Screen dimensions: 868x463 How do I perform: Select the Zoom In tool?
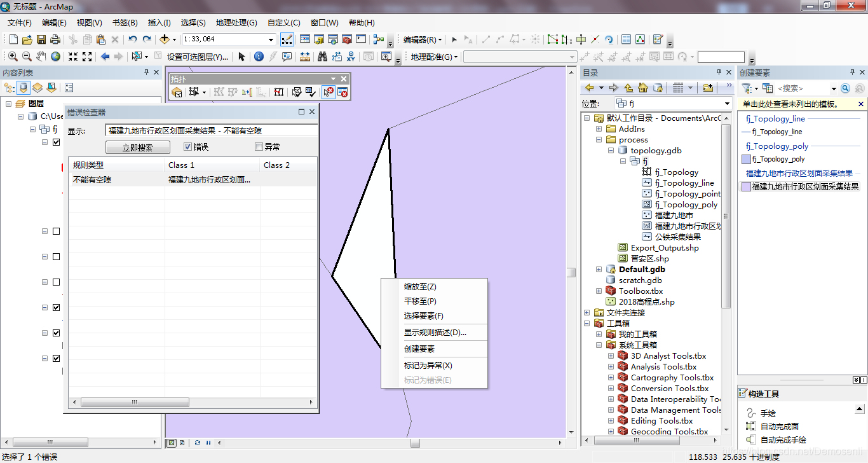pos(11,57)
